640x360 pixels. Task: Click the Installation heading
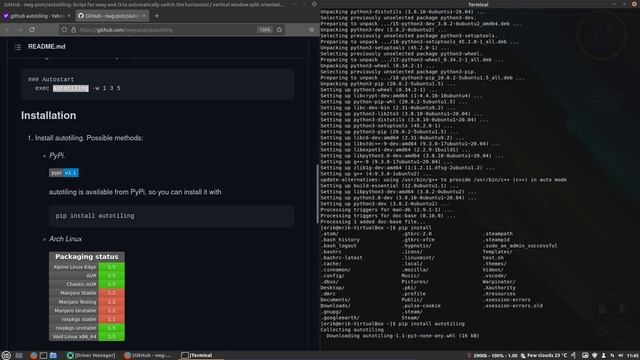point(49,116)
